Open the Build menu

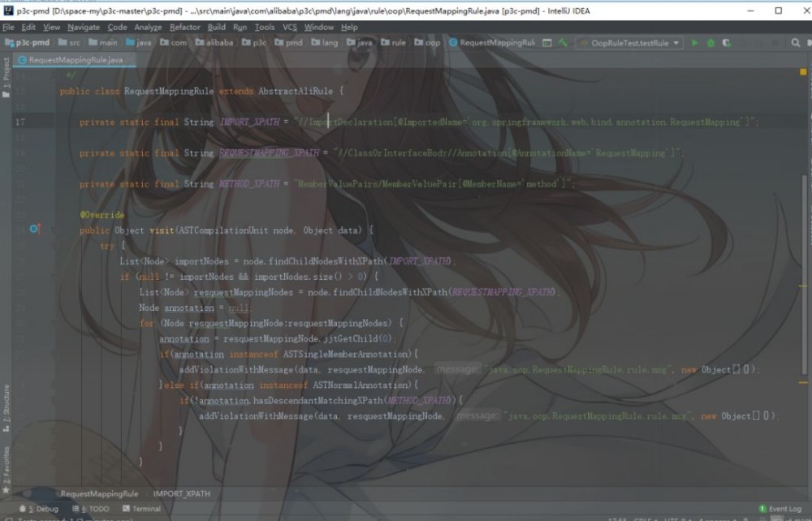pyautogui.click(x=217, y=27)
